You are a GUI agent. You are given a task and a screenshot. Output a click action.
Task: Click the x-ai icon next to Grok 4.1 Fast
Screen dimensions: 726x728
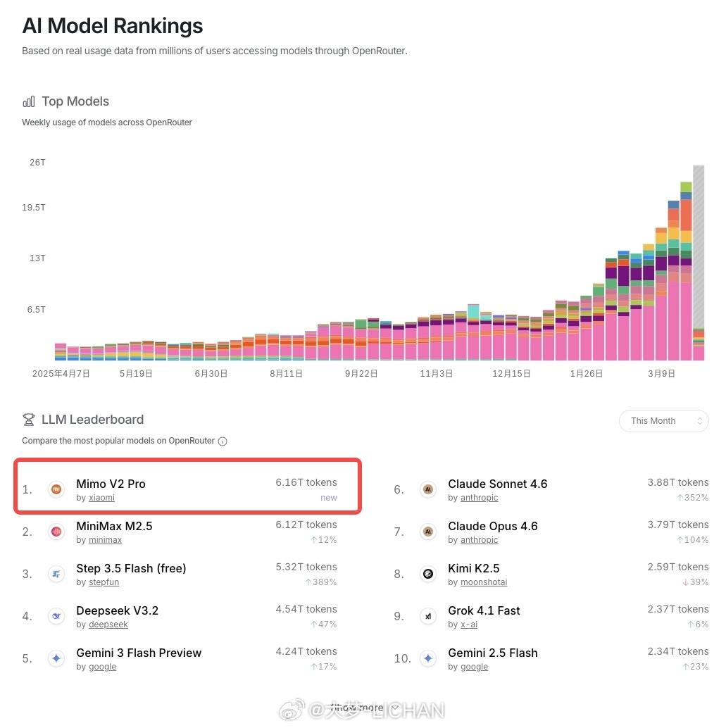point(428,616)
